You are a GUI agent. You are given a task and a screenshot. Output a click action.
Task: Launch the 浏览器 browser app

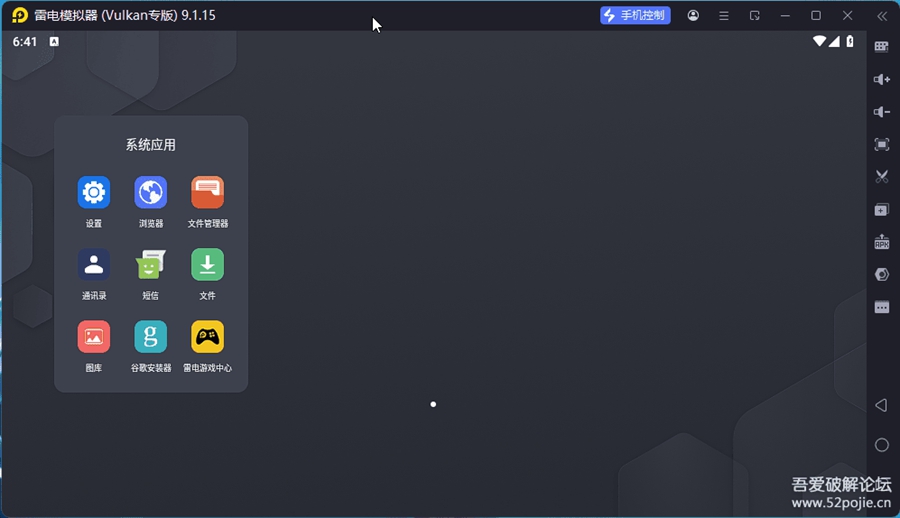click(x=150, y=192)
